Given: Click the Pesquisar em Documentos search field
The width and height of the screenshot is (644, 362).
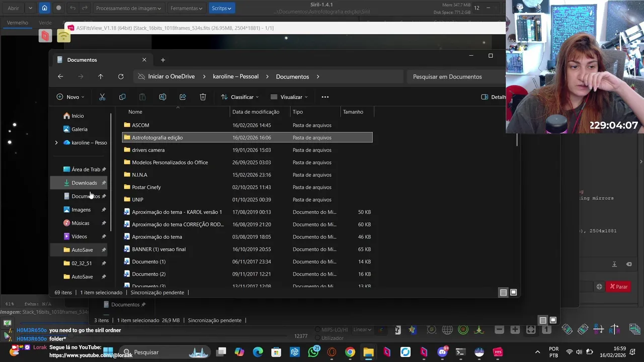Looking at the screenshot, I should [x=455, y=76].
